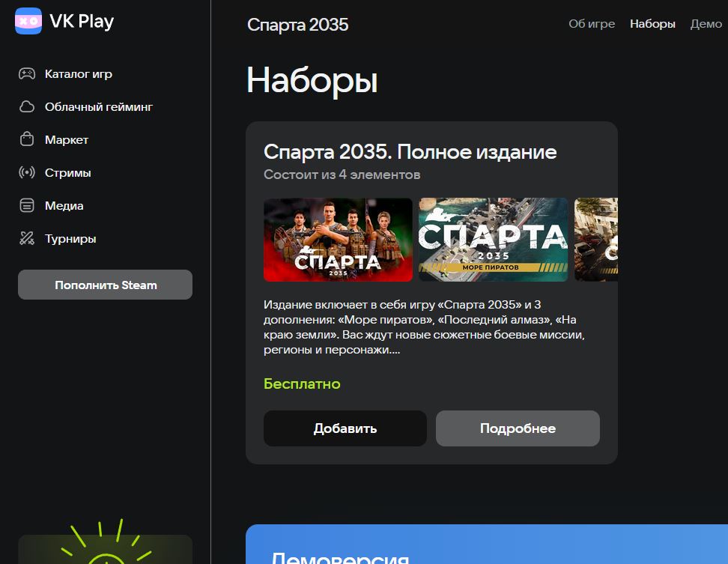Click the news icon beside Медиа

(27, 205)
